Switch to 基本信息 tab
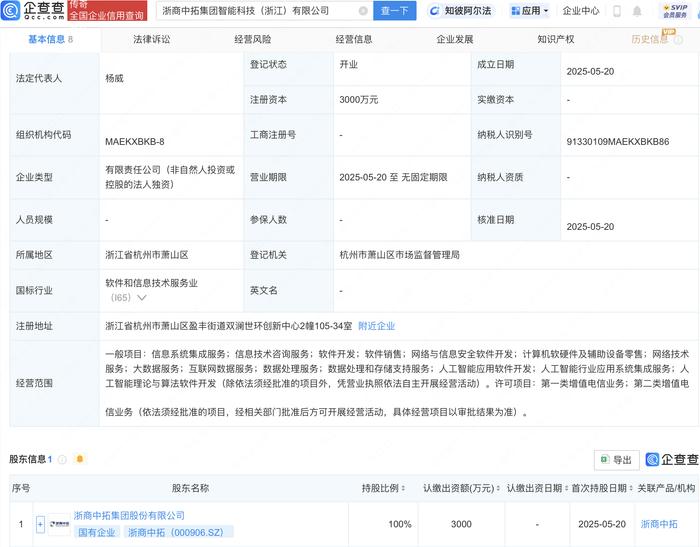The width and height of the screenshot is (700, 547). pyautogui.click(x=50, y=39)
